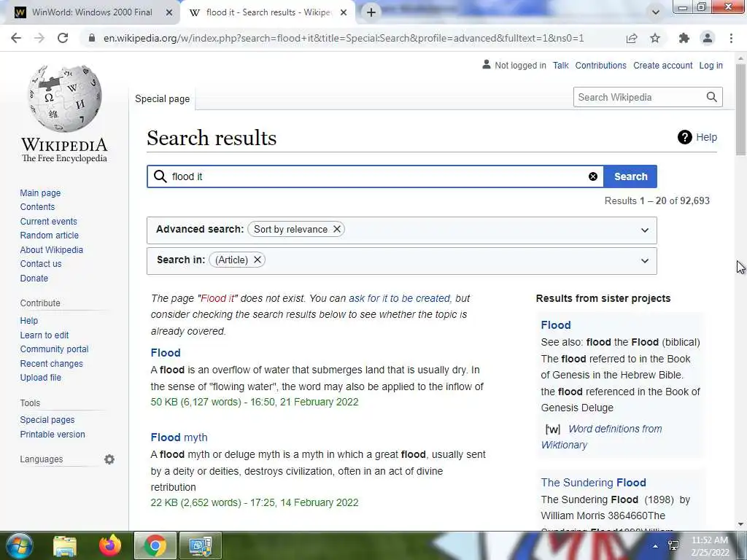Image resolution: width=747 pixels, height=560 pixels.
Task: Open the Windows Start button
Action: 19,545
